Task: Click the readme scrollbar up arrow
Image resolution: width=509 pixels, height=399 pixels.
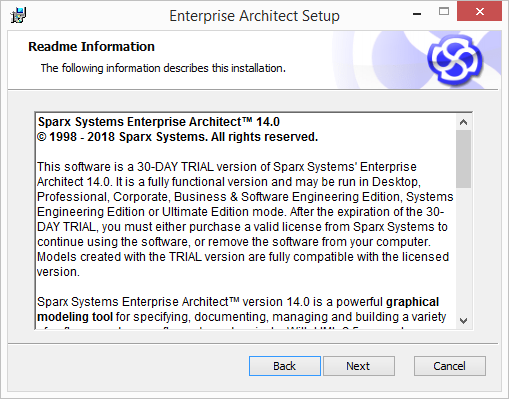Action: [463, 122]
